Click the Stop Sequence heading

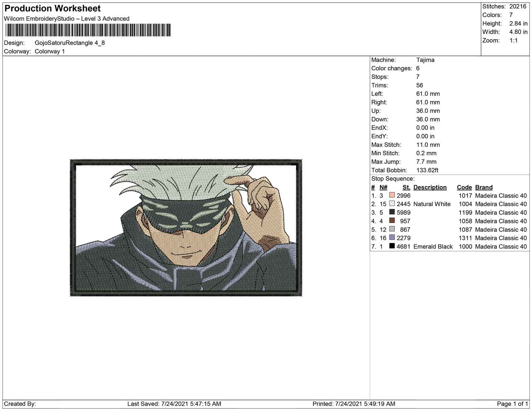[x=393, y=179]
